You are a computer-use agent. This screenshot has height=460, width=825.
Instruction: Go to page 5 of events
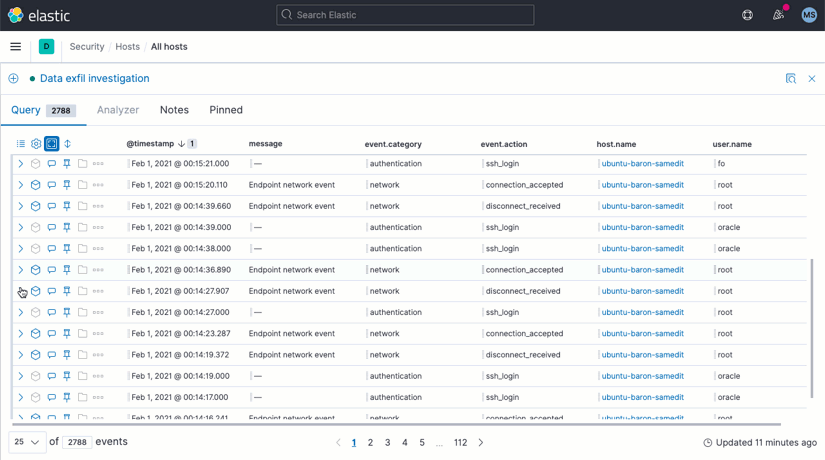pos(422,443)
